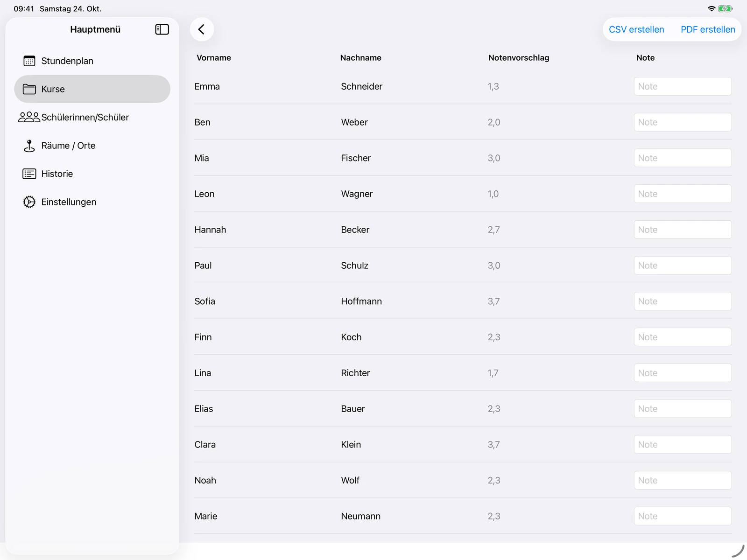The image size is (747, 560).
Task: Focus the Note field for Hannah Becker
Action: (x=683, y=230)
